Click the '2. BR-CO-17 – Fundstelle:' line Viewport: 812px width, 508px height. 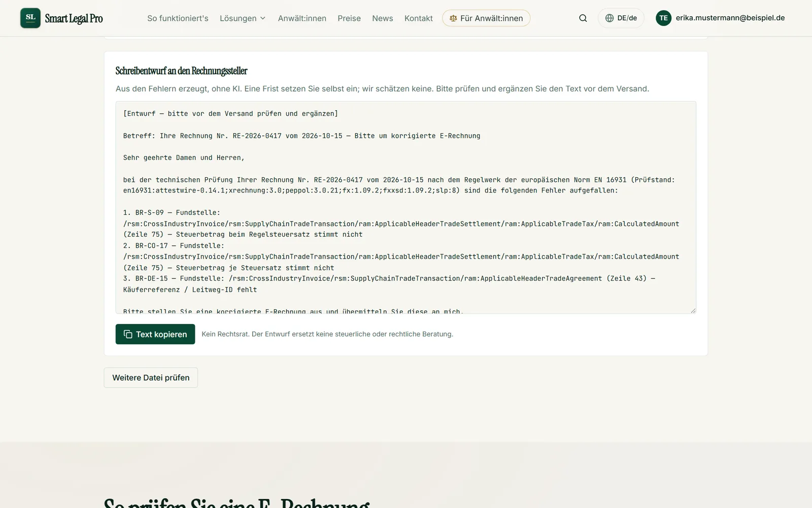pyautogui.click(x=174, y=245)
